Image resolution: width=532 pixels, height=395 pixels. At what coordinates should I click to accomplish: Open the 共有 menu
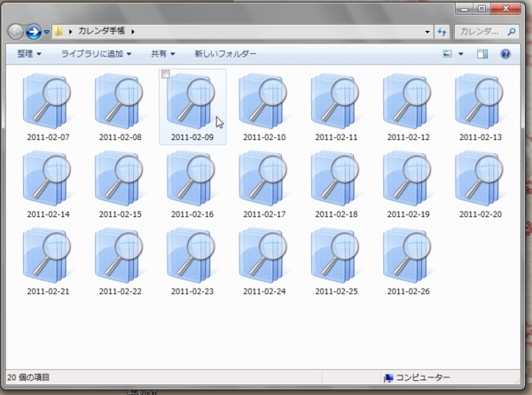[163, 54]
